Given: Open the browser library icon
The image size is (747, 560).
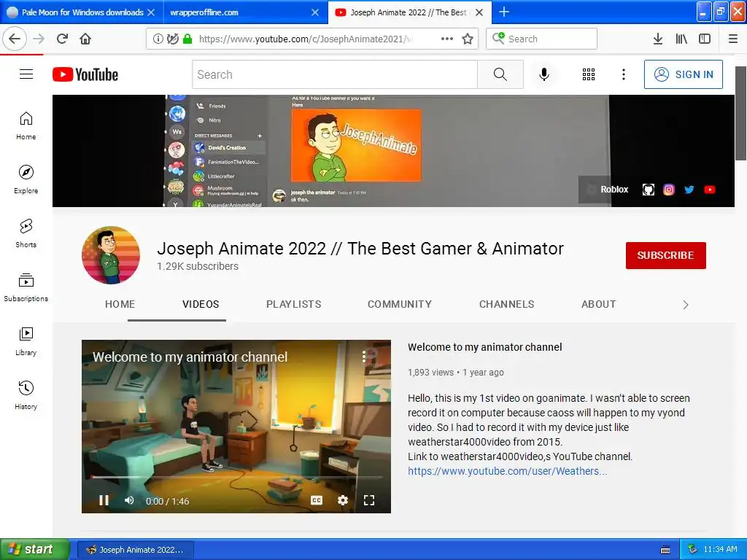Looking at the screenshot, I should (681, 39).
